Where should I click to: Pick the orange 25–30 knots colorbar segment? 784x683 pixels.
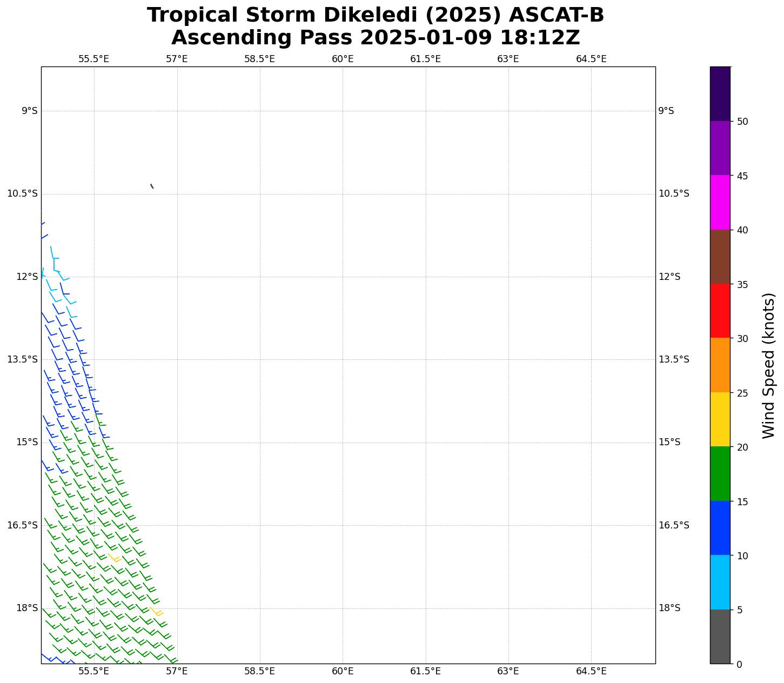click(720, 365)
